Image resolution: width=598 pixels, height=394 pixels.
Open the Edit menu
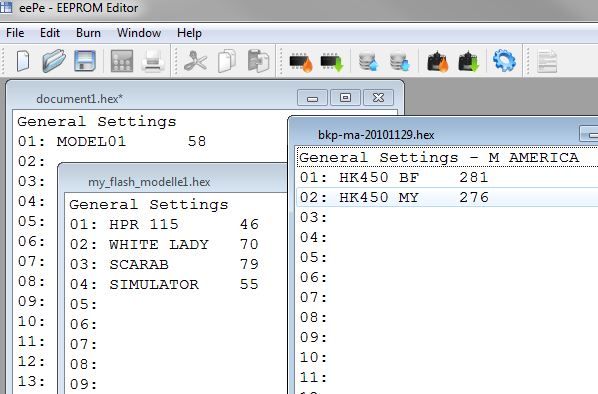tap(50, 33)
